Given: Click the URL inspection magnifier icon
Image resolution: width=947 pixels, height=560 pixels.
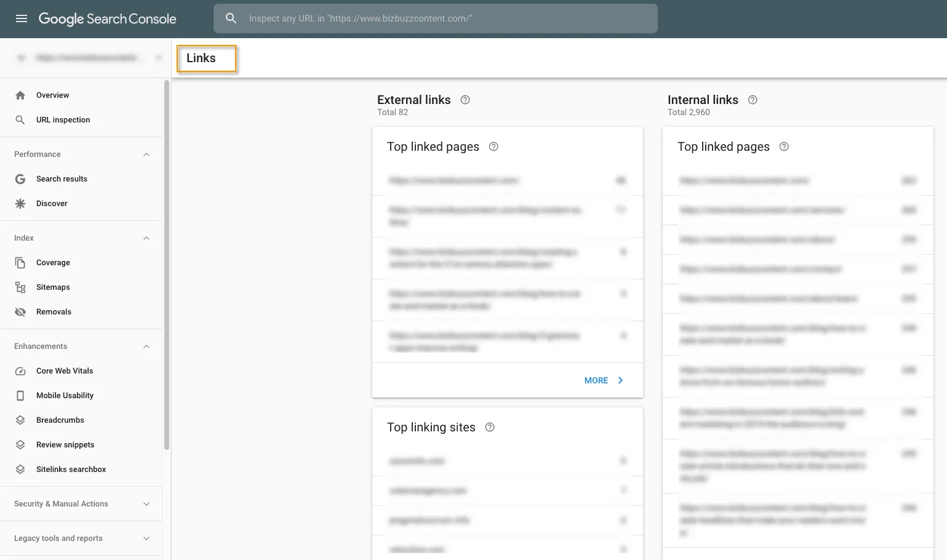Looking at the screenshot, I should (x=20, y=120).
